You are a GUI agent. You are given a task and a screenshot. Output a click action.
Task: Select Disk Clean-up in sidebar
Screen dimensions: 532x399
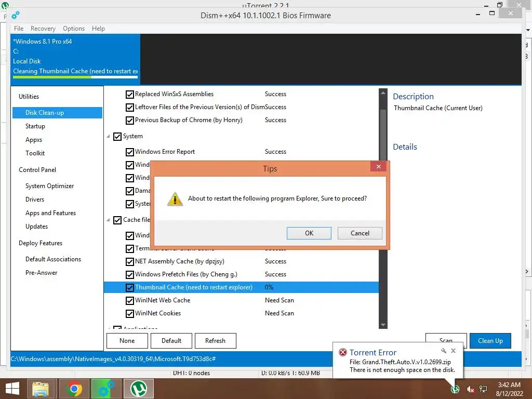coord(57,113)
